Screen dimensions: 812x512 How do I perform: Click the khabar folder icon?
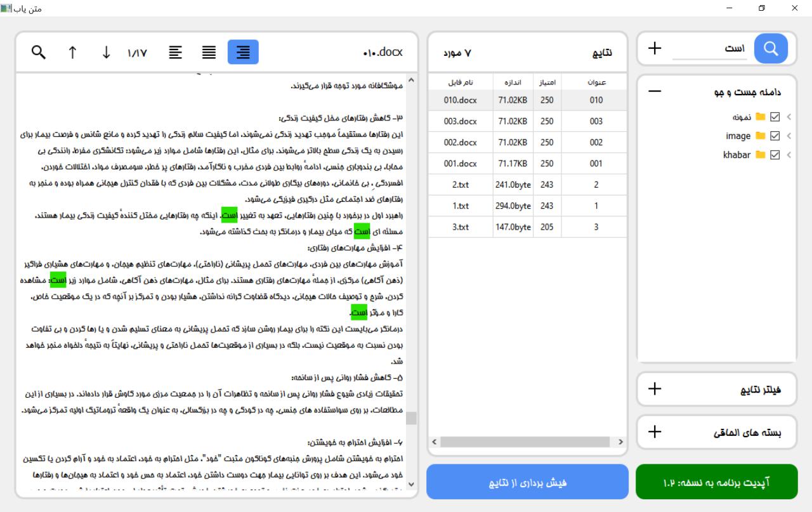click(x=760, y=155)
